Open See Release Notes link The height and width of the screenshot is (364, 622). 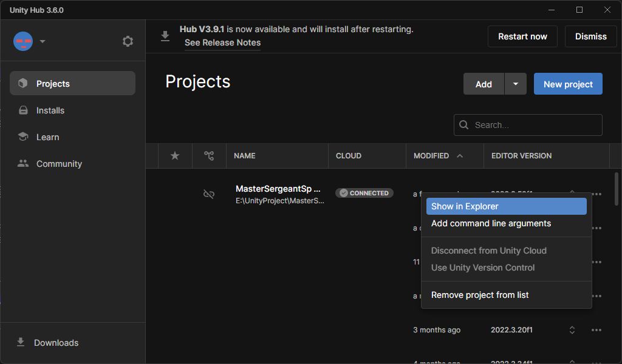(x=222, y=42)
